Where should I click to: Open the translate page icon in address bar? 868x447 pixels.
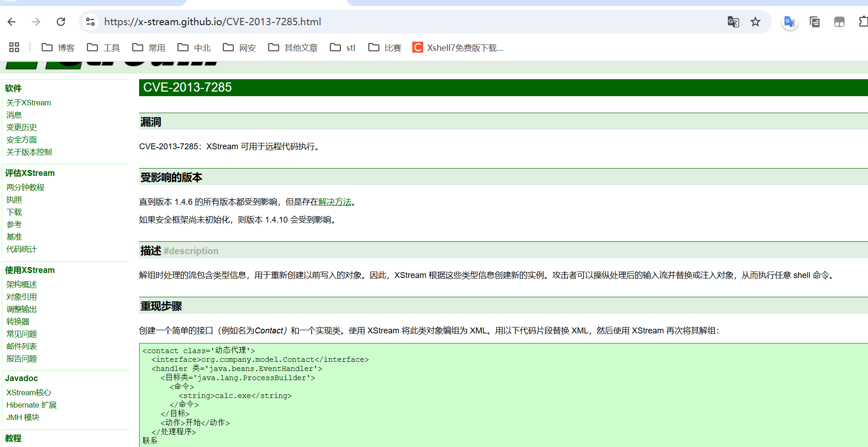pos(733,22)
